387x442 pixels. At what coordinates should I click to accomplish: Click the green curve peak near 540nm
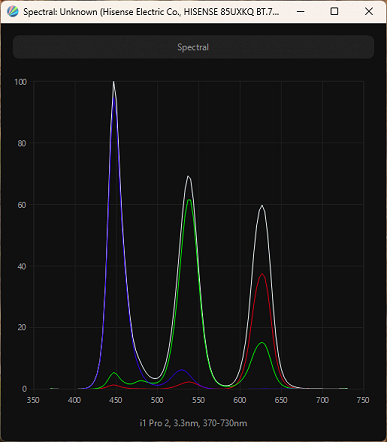(189, 200)
